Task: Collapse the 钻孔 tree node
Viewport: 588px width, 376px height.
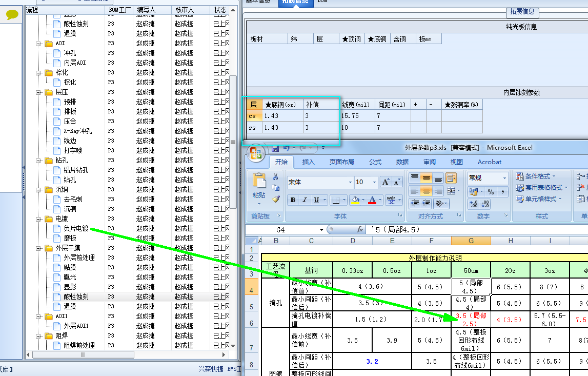Action: coord(38,161)
